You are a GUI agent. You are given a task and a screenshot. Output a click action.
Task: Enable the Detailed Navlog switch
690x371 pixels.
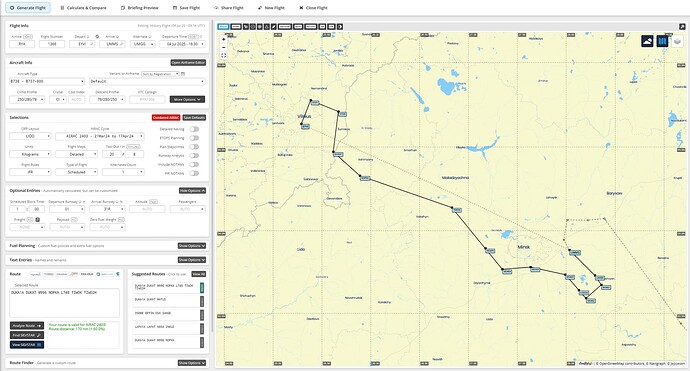click(x=194, y=129)
